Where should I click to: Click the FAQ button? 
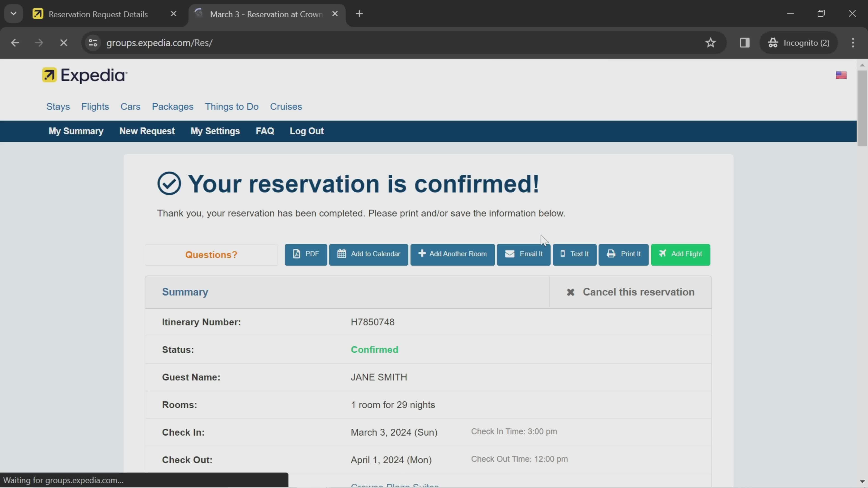265,131
